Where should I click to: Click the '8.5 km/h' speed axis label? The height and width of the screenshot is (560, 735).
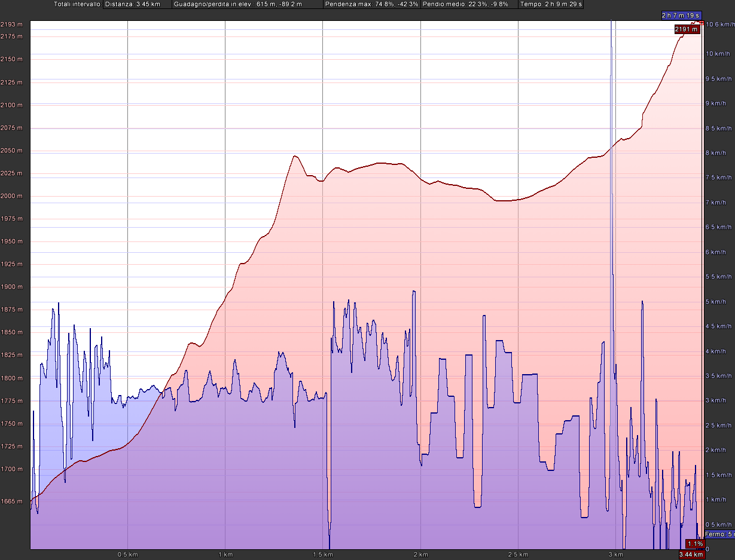(719, 128)
